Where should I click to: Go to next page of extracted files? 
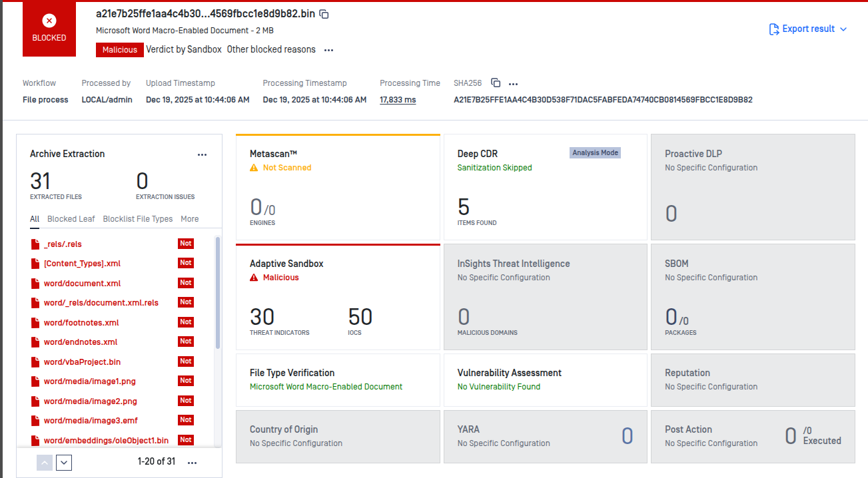tap(64, 463)
